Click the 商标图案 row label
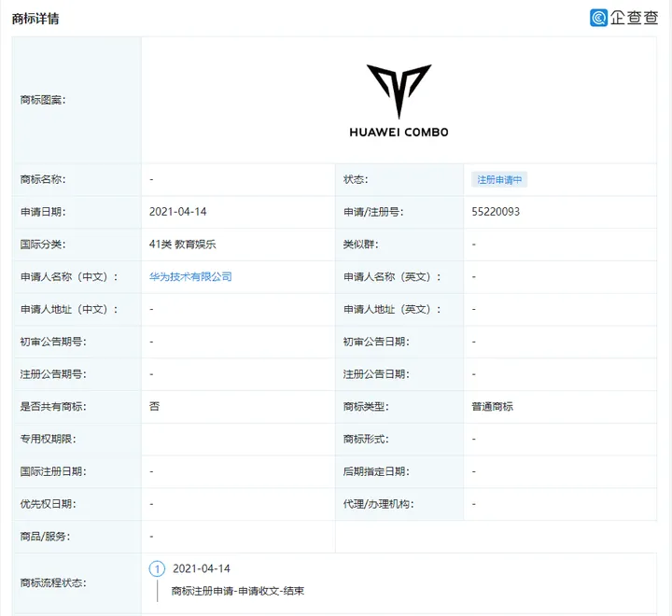The height and width of the screenshot is (616, 672). point(43,99)
